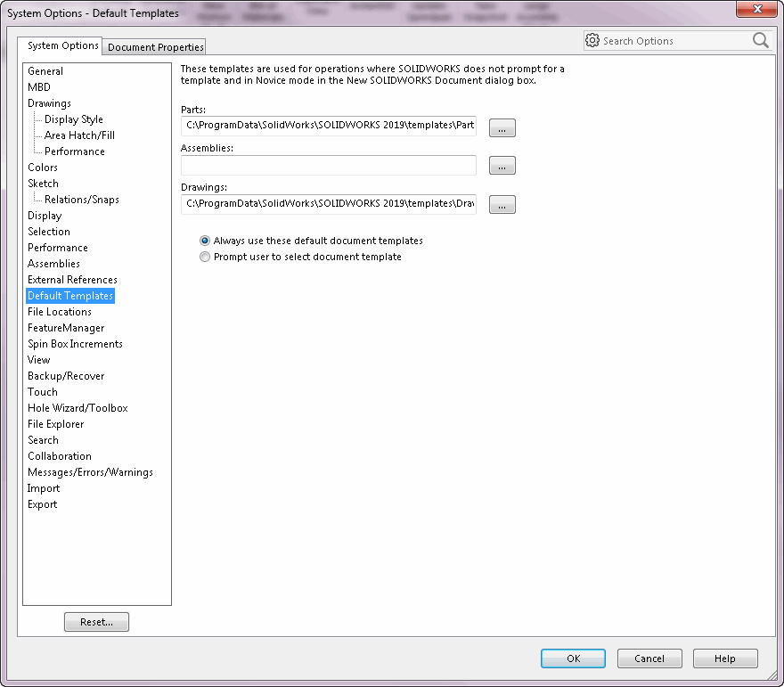Screen dimensions: 784x687
Task: Click the gear icon in Search Options
Action: click(592, 40)
